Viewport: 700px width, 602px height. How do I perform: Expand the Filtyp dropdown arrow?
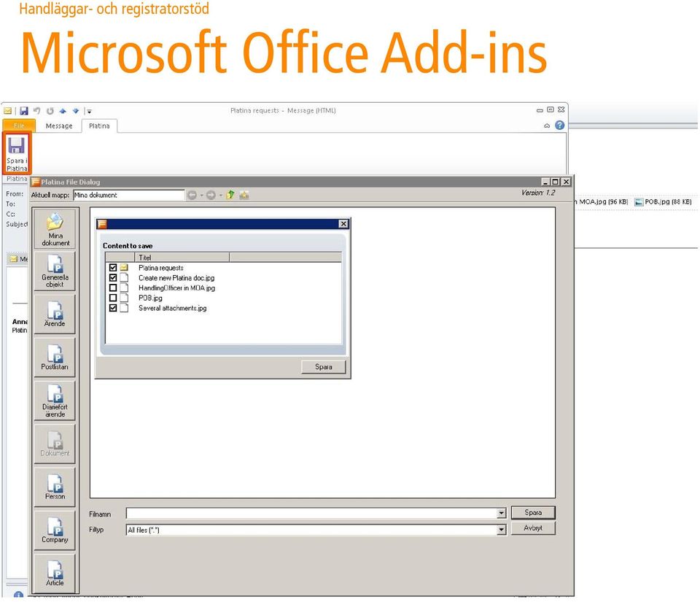pos(502,530)
